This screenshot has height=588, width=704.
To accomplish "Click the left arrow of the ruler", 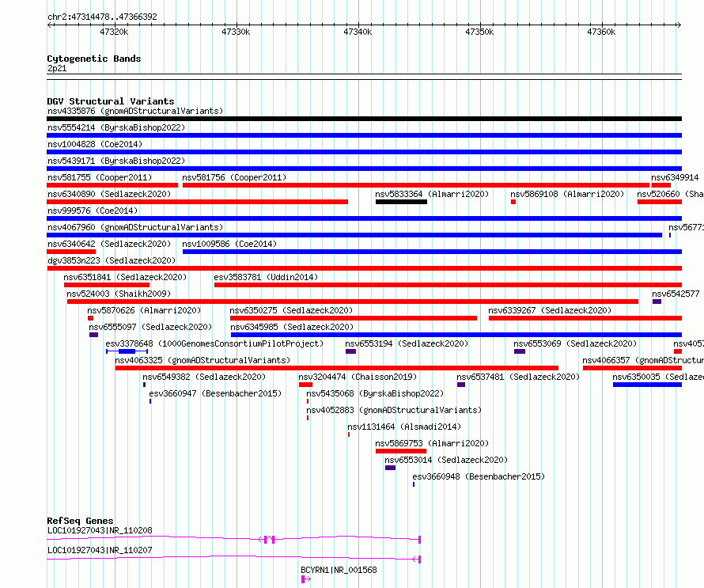I will tap(49, 25).
